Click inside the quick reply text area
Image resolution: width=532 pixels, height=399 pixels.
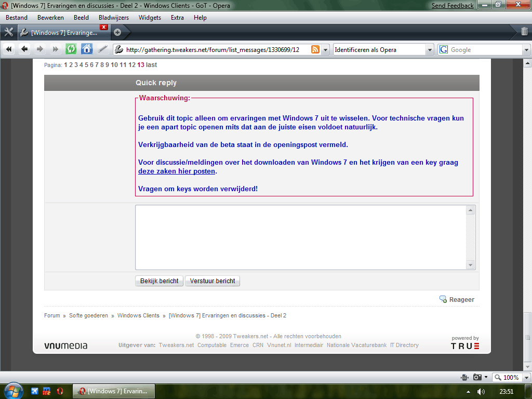coord(301,237)
